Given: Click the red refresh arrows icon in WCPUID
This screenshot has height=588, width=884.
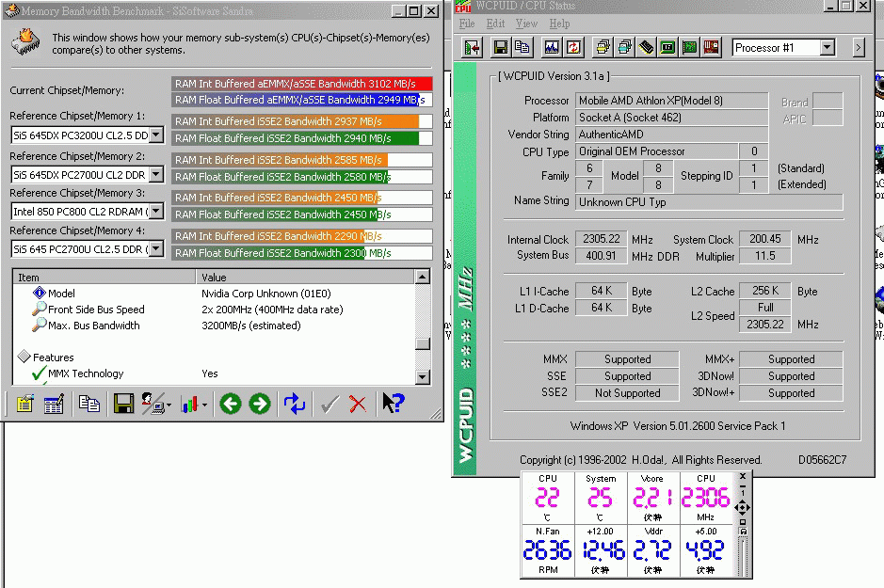Looking at the screenshot, I should click(573, 48).
